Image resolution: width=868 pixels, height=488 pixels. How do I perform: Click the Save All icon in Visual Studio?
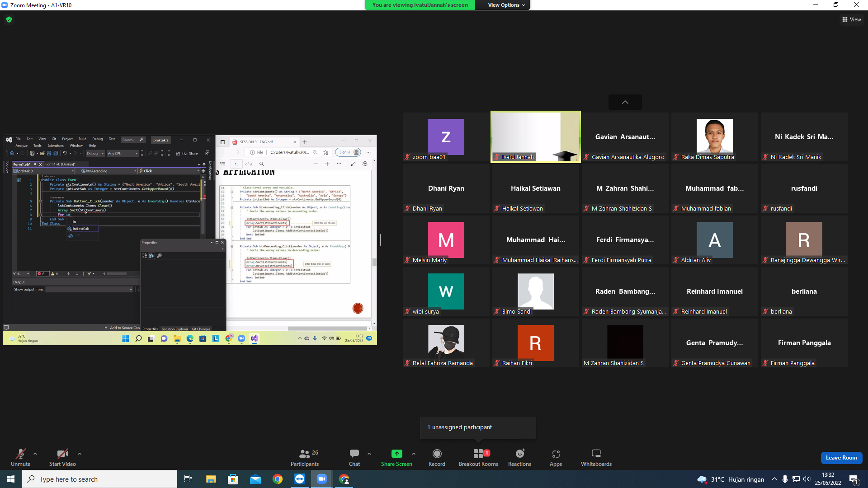click(55, 154)
